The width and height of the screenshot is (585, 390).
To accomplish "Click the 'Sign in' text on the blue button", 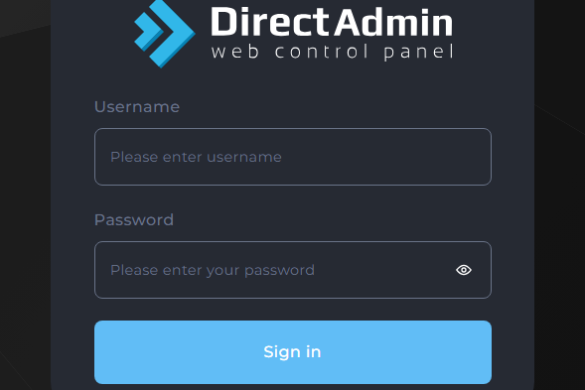I will tap(292, 352).
